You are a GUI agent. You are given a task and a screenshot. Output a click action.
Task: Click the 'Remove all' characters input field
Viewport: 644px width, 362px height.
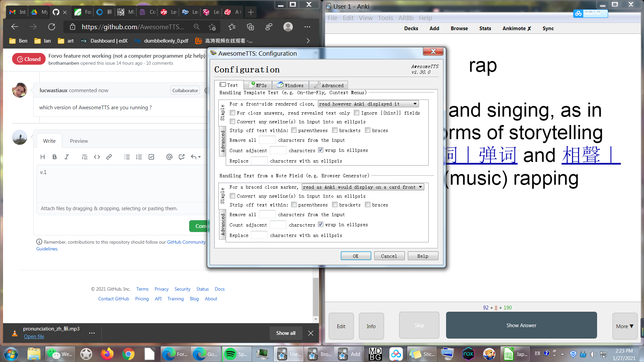click(x=267, y=140)
